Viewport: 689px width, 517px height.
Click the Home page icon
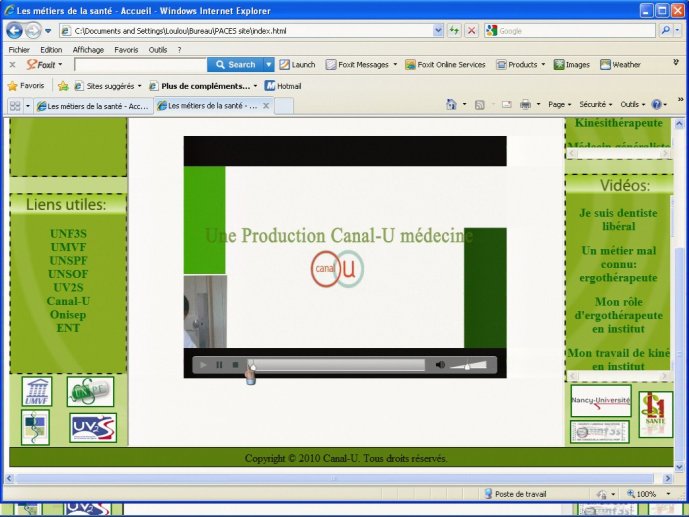point(451,105)
